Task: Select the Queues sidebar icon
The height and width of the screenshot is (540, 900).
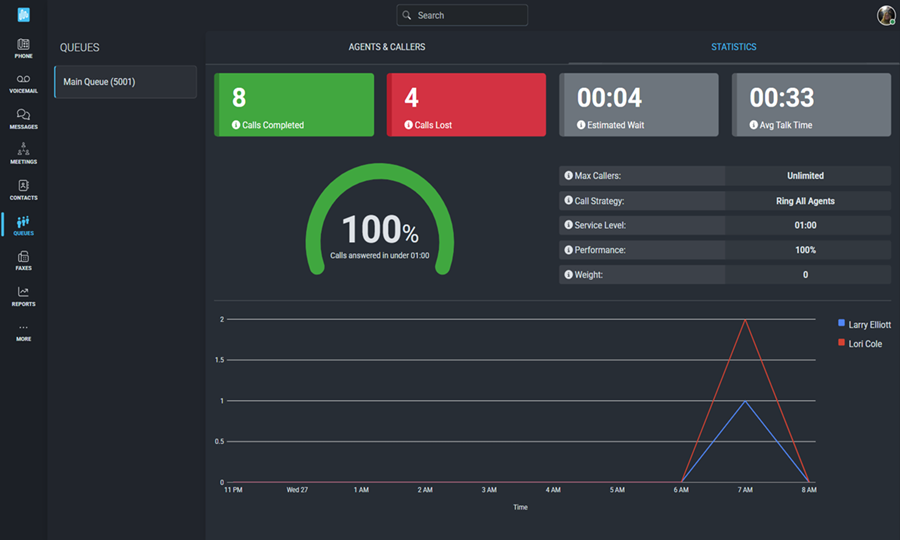Action: (23, 225)
